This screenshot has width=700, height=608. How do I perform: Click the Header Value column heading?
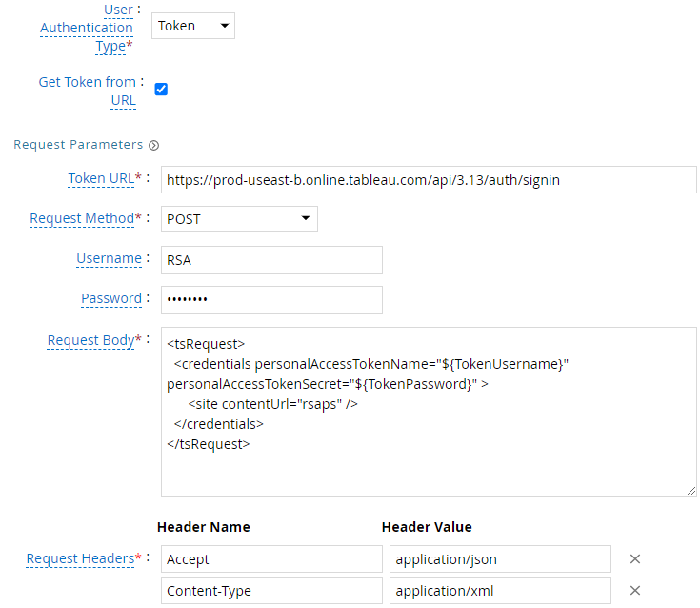[x=427, y=527]
